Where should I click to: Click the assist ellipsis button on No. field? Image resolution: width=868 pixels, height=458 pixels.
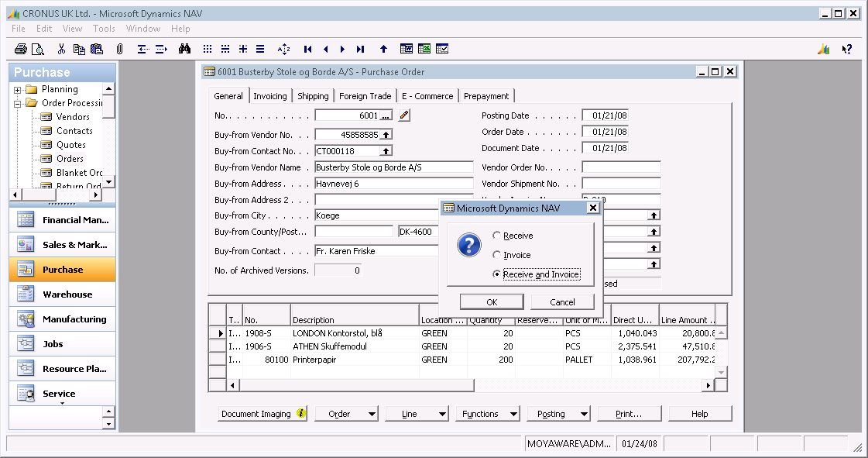(x=386, y=115)
